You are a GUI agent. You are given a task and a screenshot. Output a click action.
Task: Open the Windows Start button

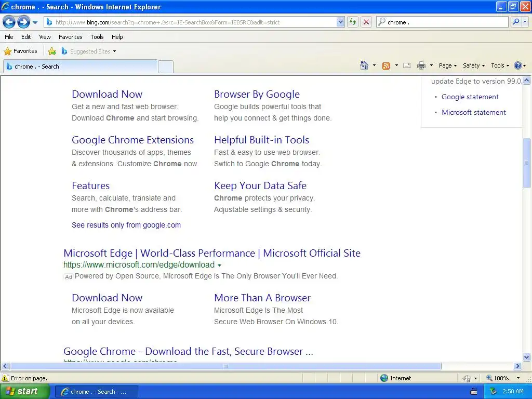(25, 392)
